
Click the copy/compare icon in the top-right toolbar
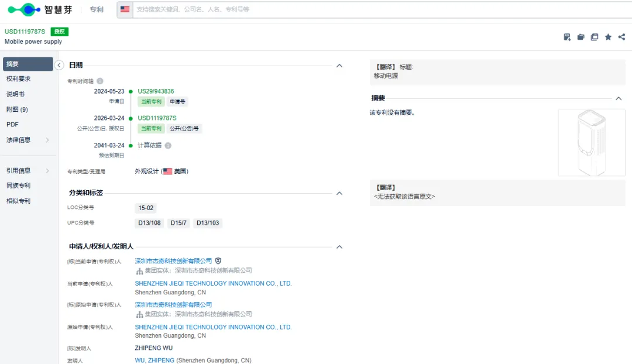(595, 37)
